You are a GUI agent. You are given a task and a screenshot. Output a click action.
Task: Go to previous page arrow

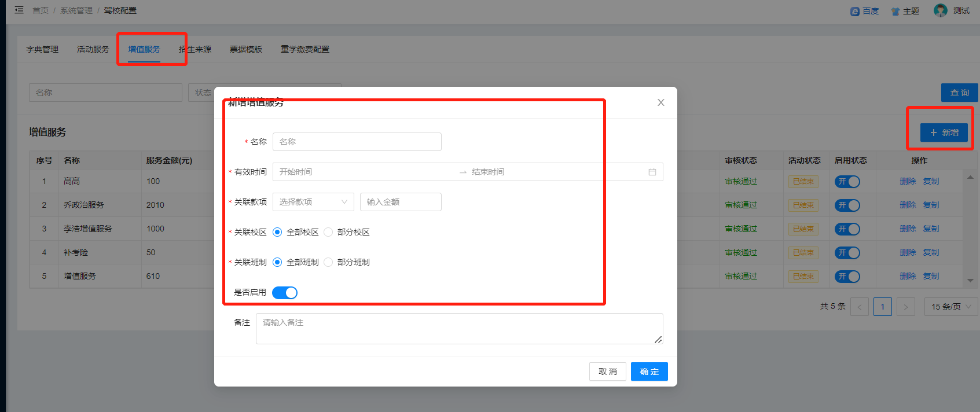(860, 307)
